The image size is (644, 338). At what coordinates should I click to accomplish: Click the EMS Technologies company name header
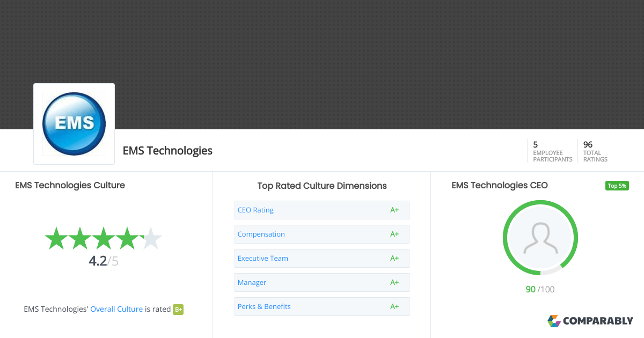[x=167, y=151]
